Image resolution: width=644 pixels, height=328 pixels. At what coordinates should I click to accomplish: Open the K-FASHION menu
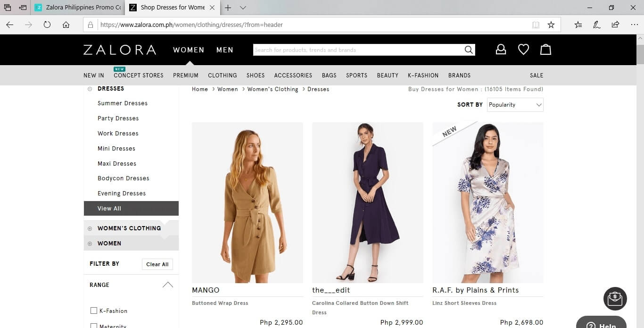tap(423, 75)
